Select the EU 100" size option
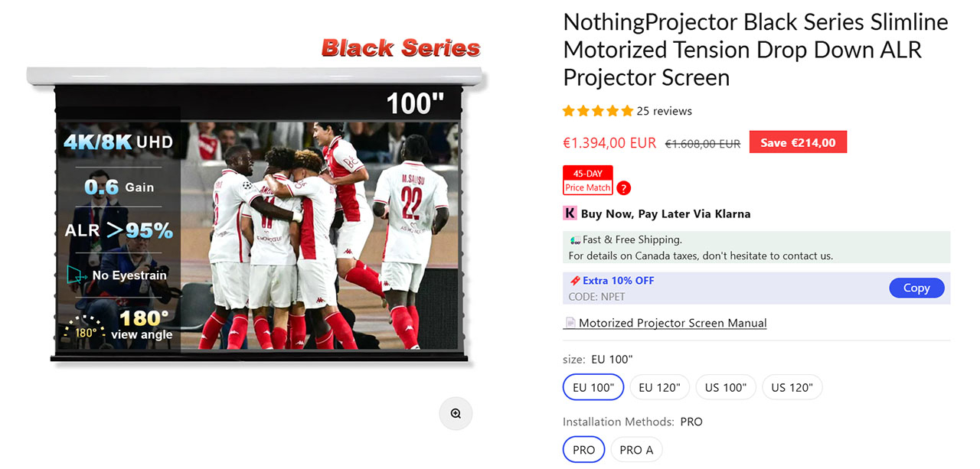 593,387
